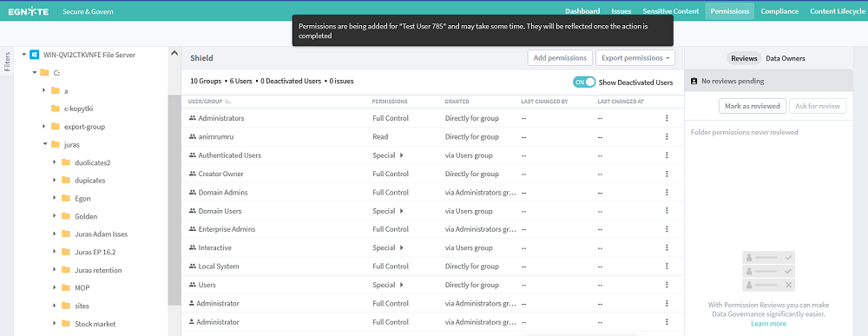Screen dimensions: 868x336
Task: Open the Filters side panel
Action: pos(7,62)
